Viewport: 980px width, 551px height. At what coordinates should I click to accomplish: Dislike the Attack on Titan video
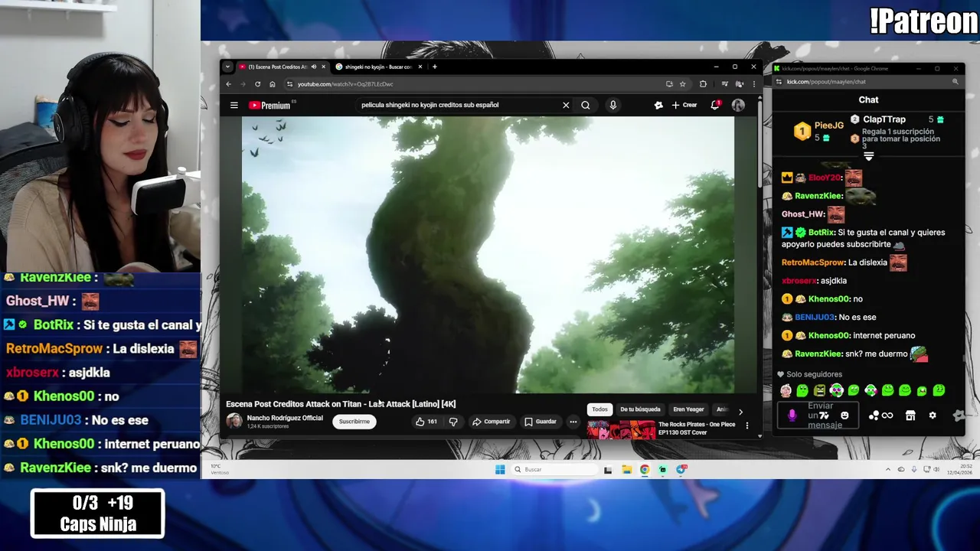(x=453, y=422)
